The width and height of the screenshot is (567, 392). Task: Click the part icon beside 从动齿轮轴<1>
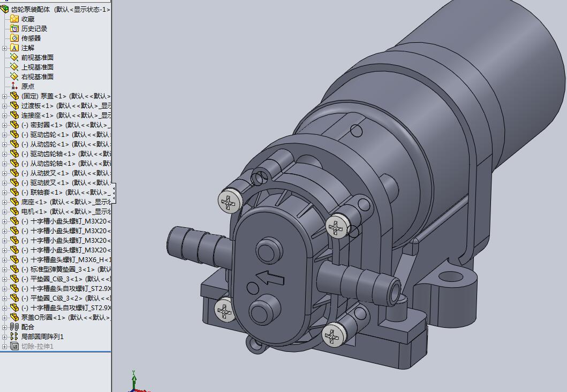[x=14, y=163]
